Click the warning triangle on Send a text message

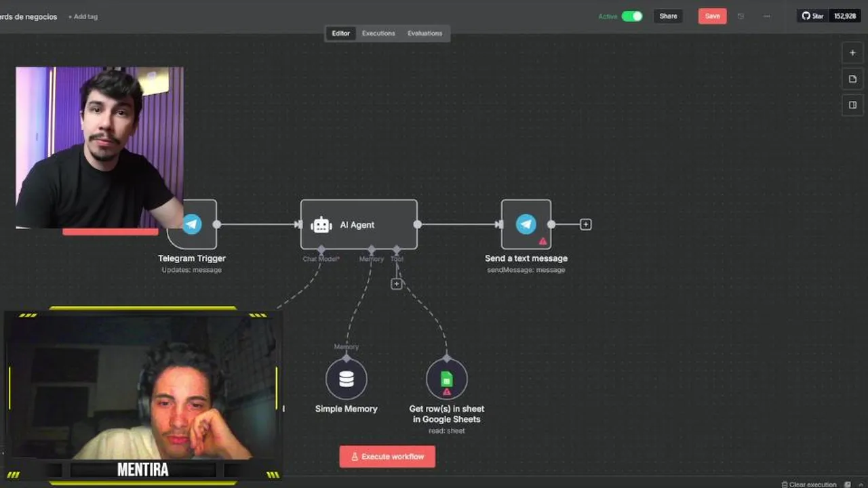click(542, 241)
